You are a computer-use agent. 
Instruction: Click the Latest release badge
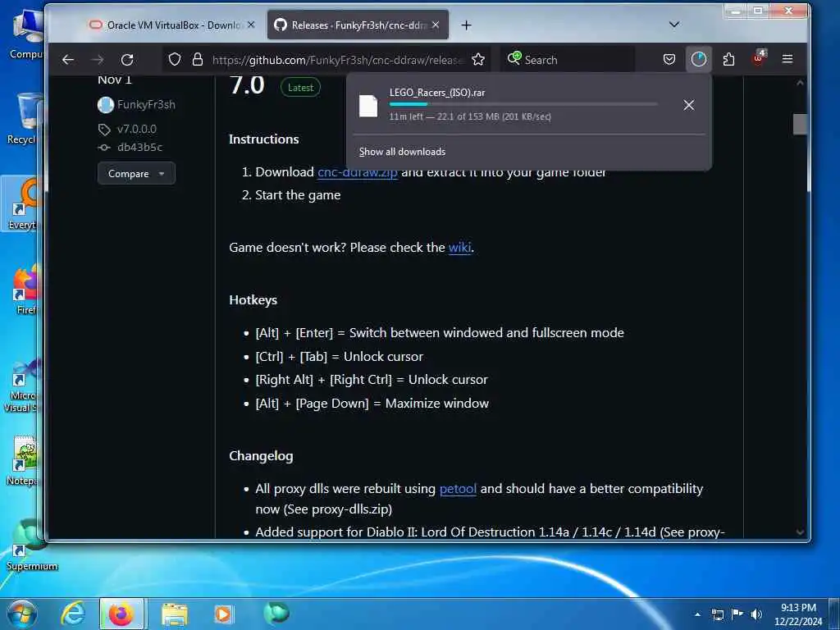(300, 87)
